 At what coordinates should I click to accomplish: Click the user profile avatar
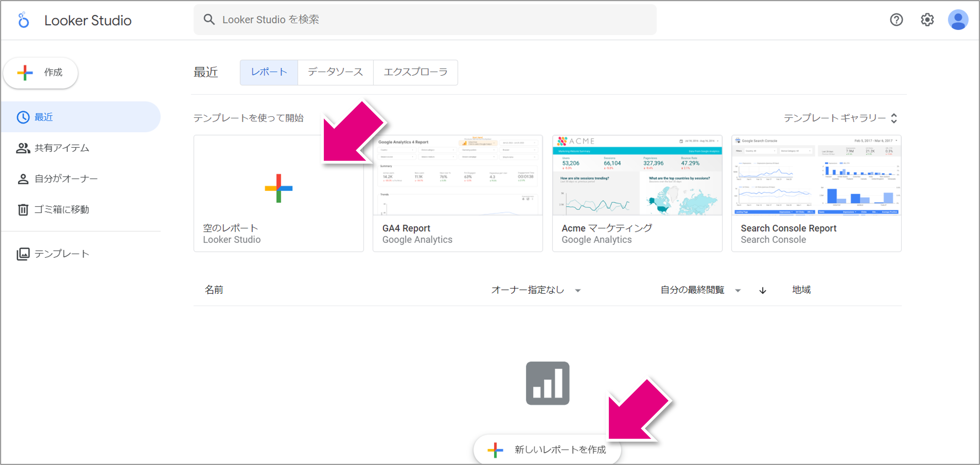[958, 19]
